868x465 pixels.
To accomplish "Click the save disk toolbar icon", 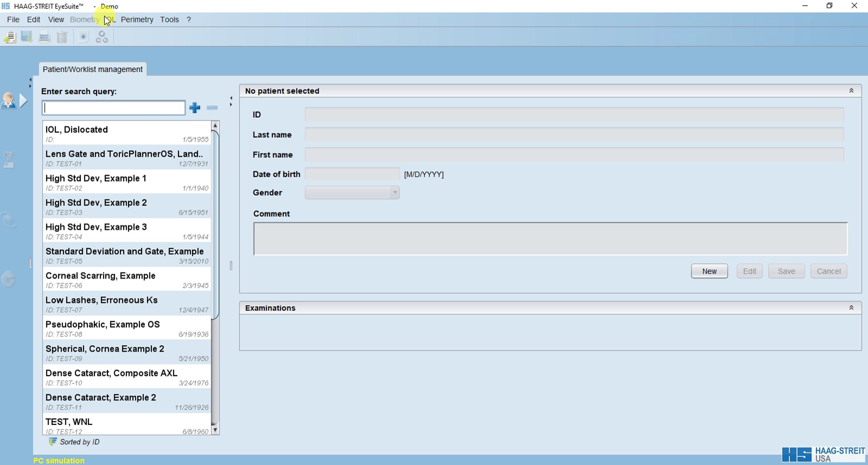I will click(x=27, y=37).
